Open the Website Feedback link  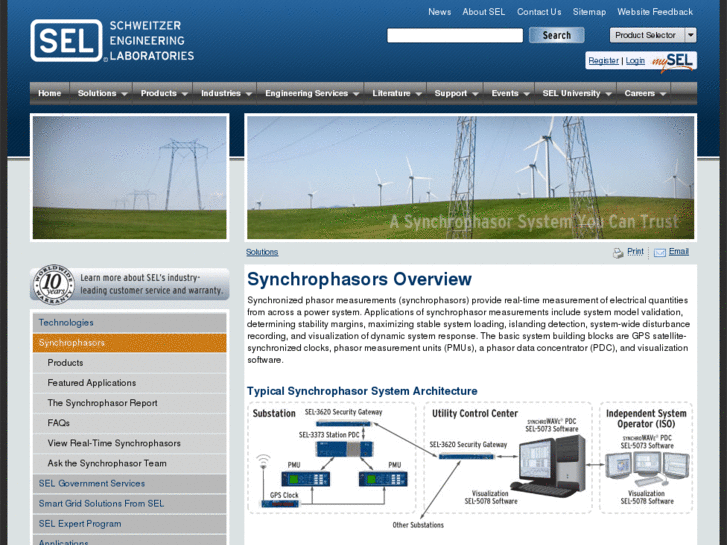point(655,12)
